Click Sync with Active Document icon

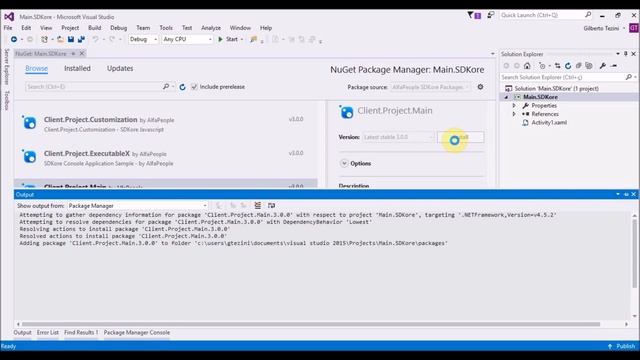click(558, 66)
